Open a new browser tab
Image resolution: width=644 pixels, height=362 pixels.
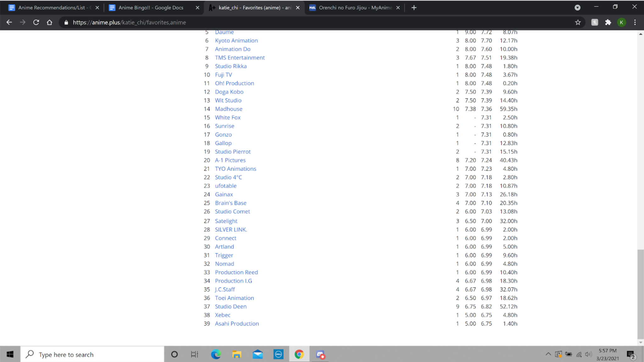(414, 8)
